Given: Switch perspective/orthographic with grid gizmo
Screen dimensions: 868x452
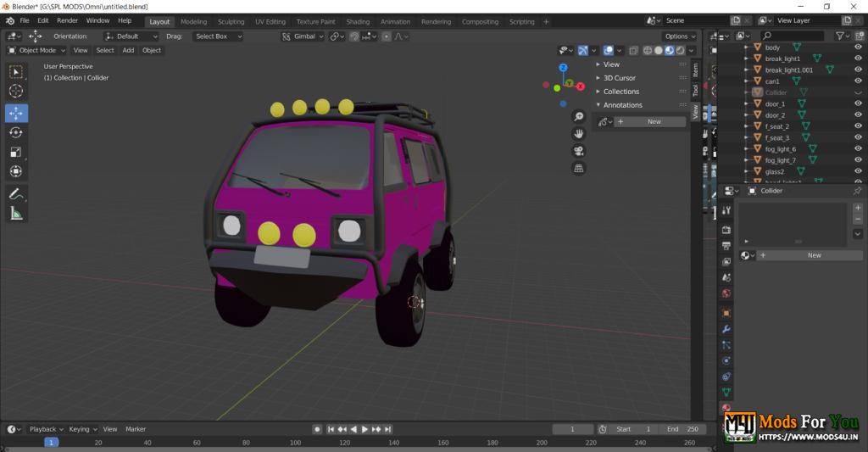Looking at the screenshot, I should point(578,169).
